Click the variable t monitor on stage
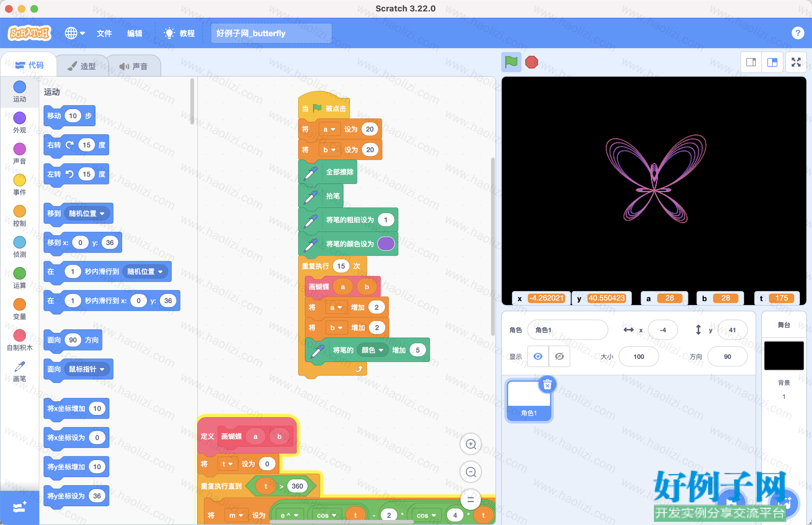 point(776,298)
